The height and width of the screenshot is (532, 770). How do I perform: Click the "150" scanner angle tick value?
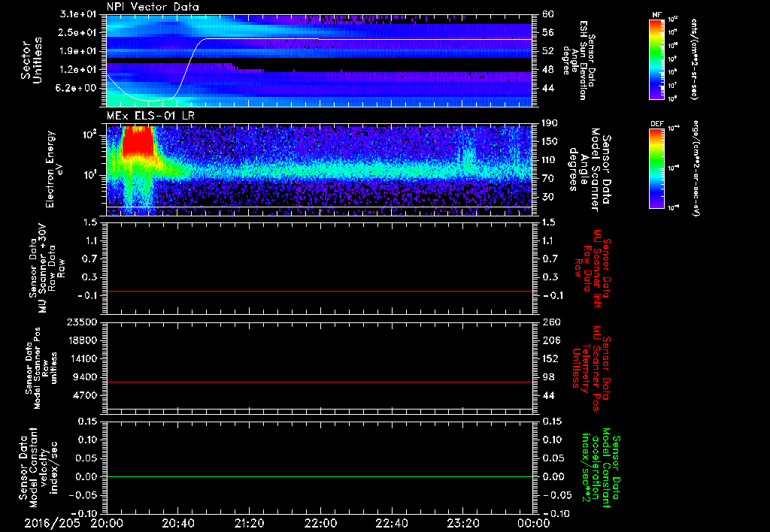[550, 142]
